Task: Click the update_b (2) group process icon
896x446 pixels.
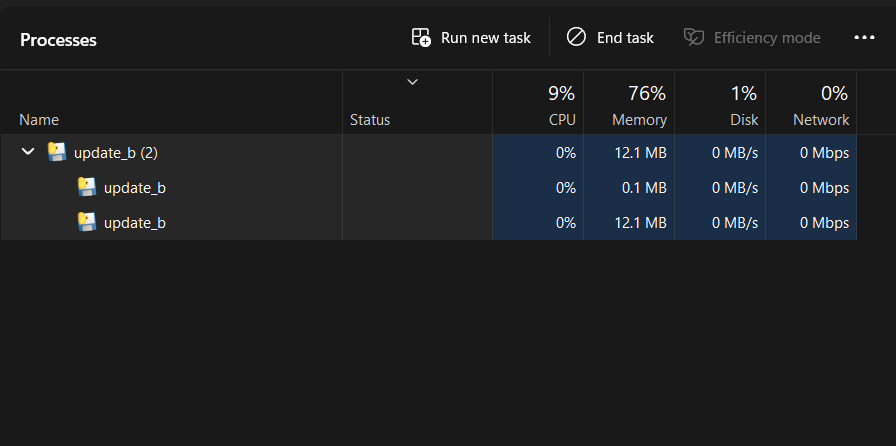Action: coord(57,152)
